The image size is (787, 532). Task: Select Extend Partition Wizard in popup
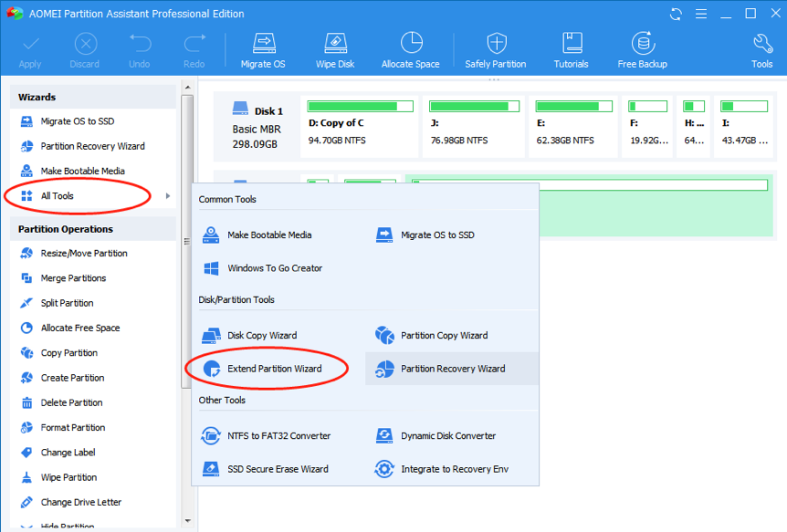point(274,369)
